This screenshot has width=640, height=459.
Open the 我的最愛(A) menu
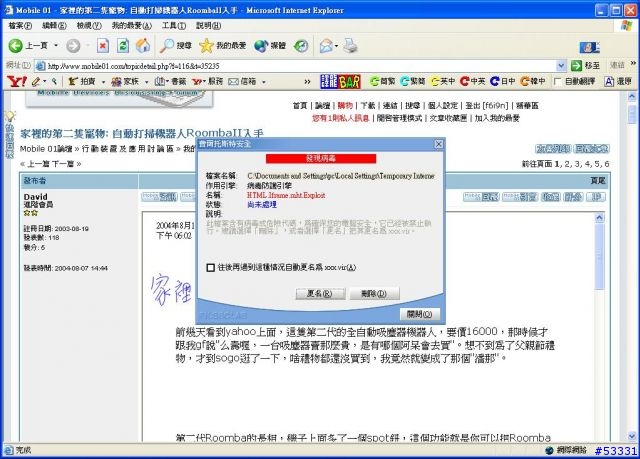[x=131, y=26]
